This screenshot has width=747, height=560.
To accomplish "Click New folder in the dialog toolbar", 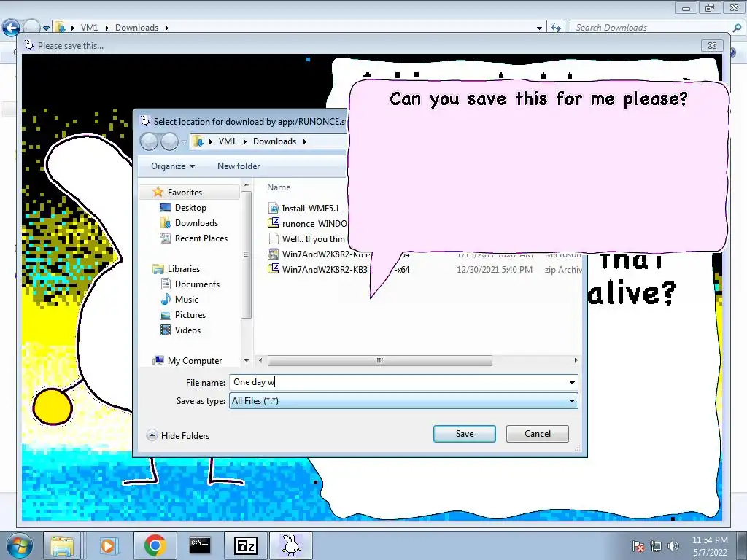I will click(x=239, y=166).
